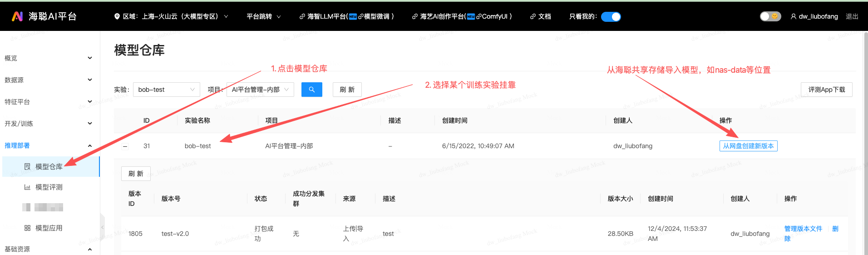Open the 实验 dropdown showing bob-test
The height and width of the screenshot is (255, 868).
[166, 90]
